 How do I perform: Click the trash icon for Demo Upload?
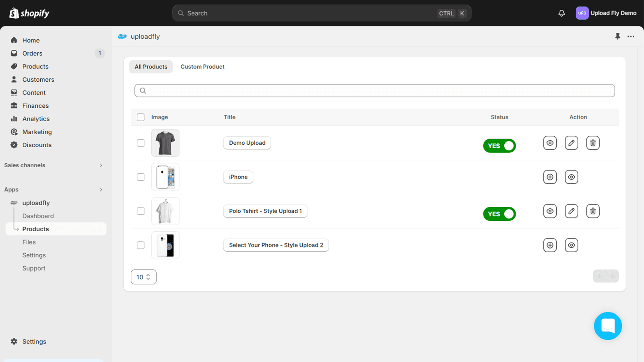592,143
